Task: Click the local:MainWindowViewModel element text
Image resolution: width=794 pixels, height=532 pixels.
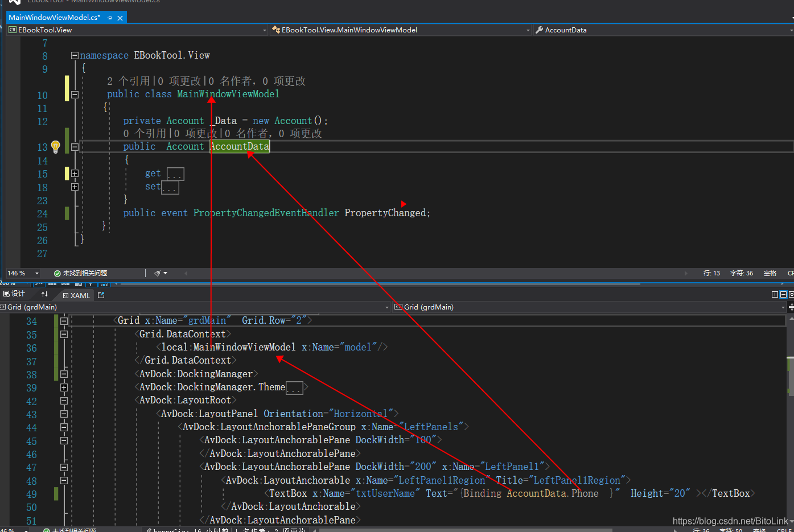Action: (x=229, y=348)
